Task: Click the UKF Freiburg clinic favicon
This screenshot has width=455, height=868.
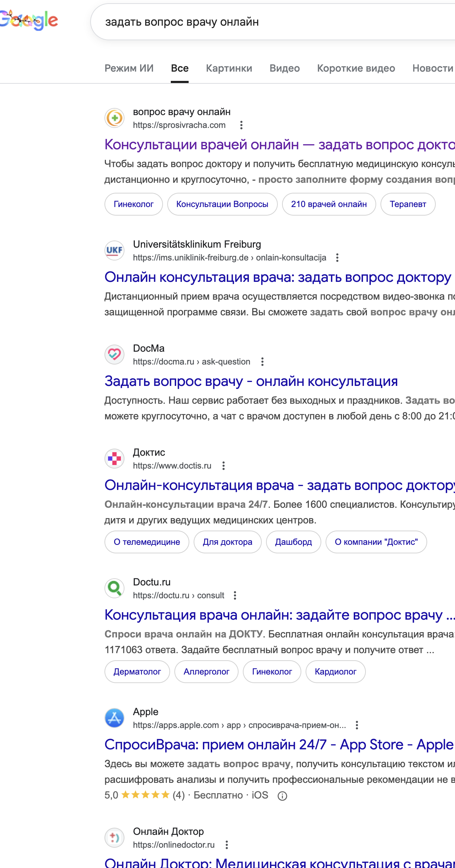Action: [114, 250]
